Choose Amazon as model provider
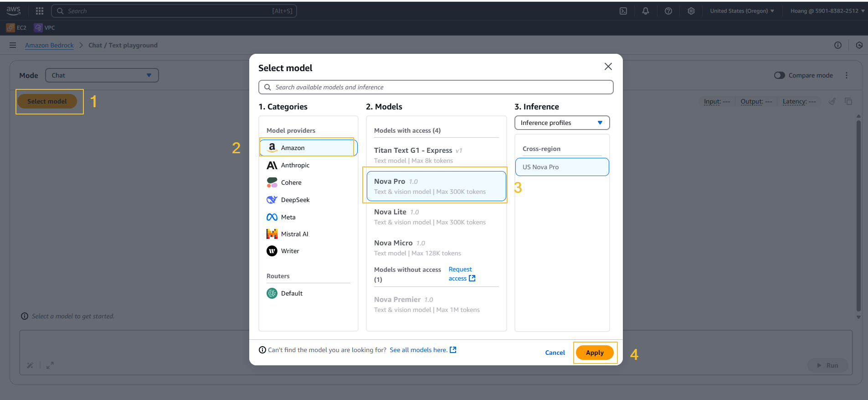 coord(308,148)
